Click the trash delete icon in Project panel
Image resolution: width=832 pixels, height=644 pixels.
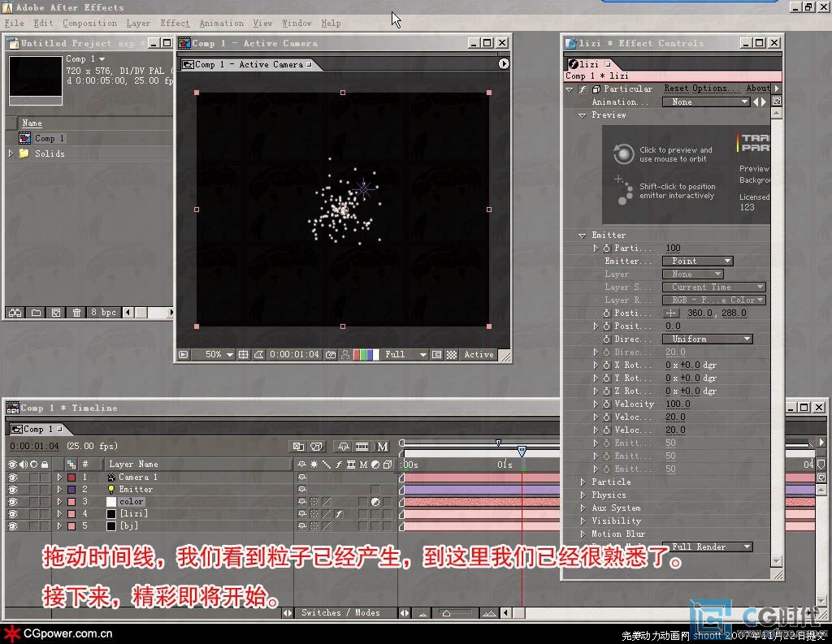pos(76,313)
